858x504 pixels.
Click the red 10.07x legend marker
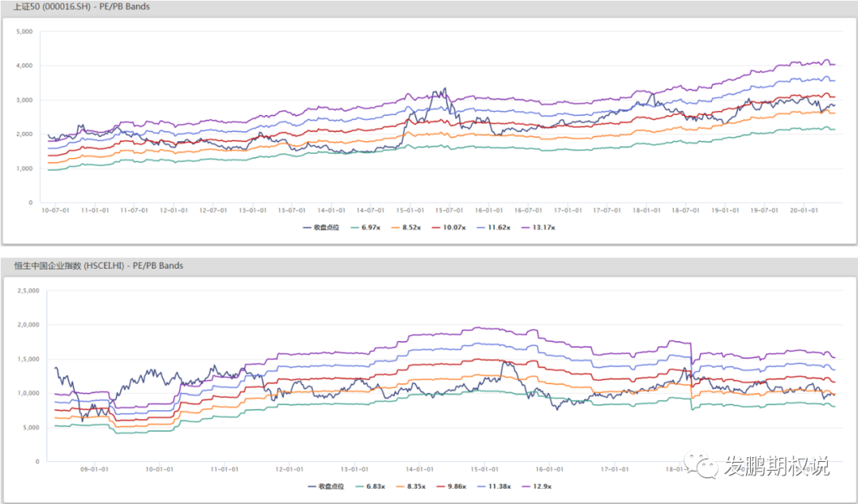(x=438, y=228)
